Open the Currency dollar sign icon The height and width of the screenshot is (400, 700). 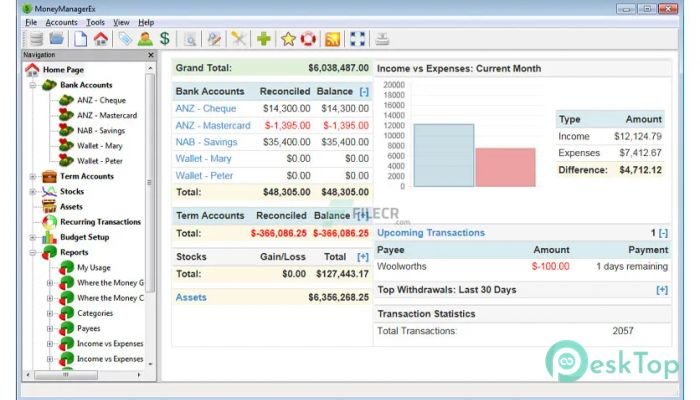click(x=165, y=39)
